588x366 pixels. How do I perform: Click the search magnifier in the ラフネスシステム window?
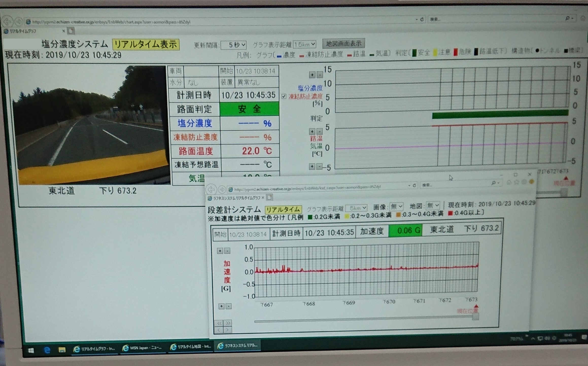494,183
